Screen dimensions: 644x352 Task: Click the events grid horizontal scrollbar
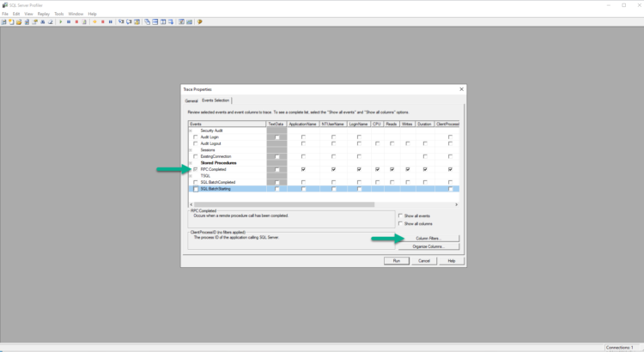click(283, 204)
